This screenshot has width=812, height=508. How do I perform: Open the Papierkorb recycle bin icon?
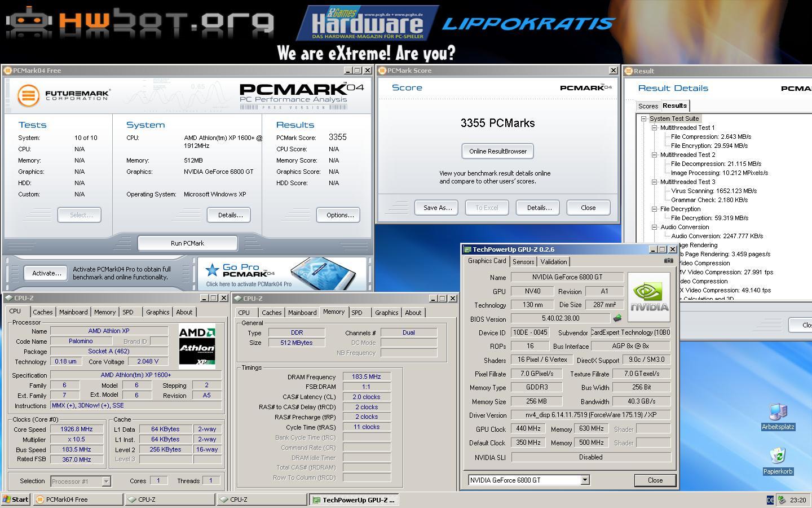778,461
